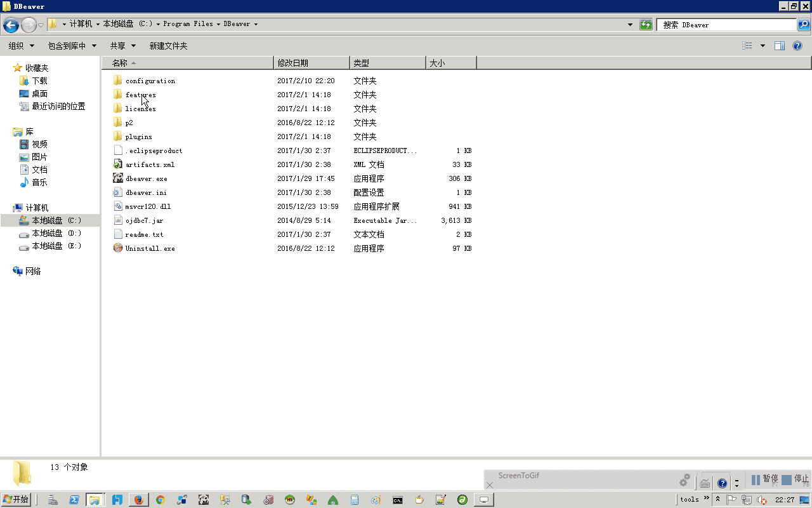812x508 pixels.
Task: Select the licenses folder name
Action: 140,109
